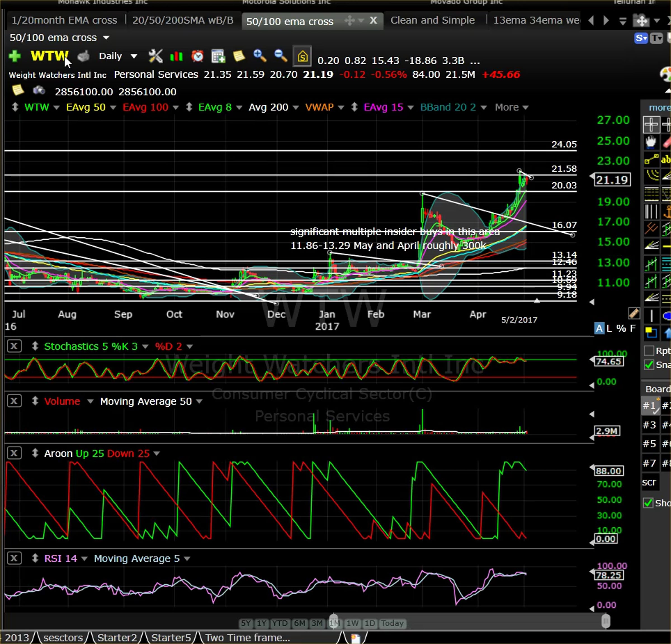
Task: Click the calendar-with-plus icon in chart toolbar
Action: (x=218, y=56)
